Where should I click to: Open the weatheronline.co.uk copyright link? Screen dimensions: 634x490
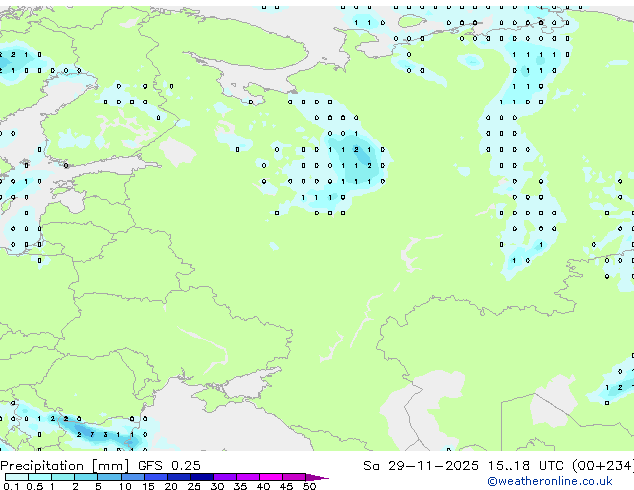pos(550,481)
